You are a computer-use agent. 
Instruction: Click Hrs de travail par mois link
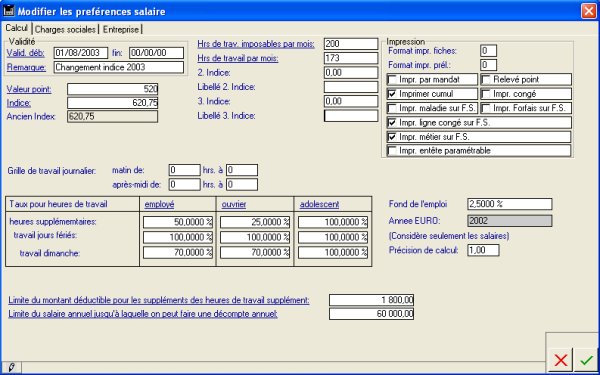[238, 59]
